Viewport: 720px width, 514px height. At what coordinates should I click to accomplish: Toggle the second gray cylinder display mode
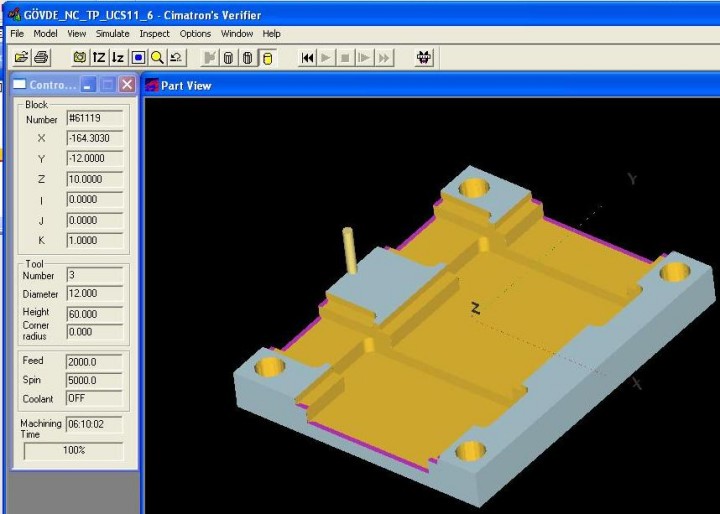[x=247, y=58]
